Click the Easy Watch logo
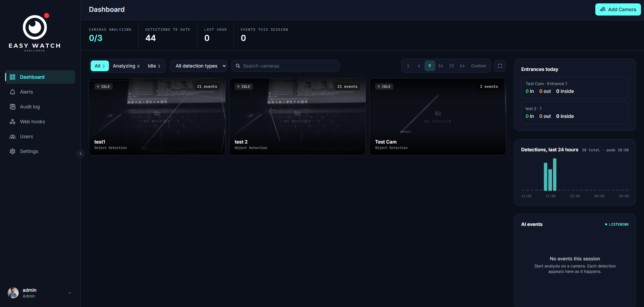This screenshot has width=644, height=307. pyautogui.click(x=35, y=32)
